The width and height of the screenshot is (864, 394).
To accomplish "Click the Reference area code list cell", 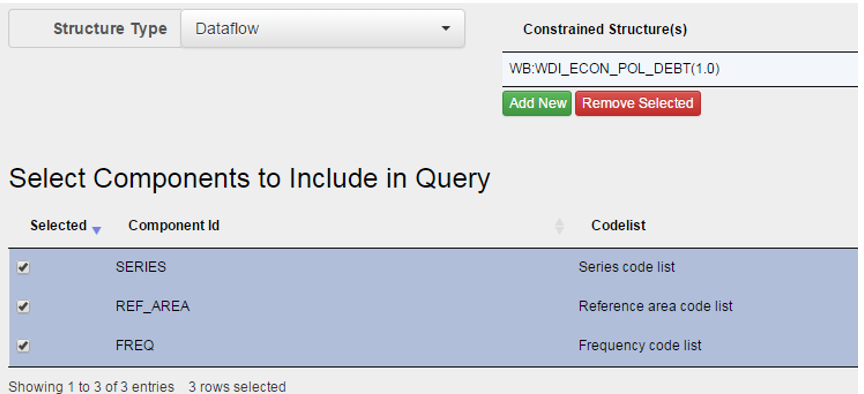I will [656, 306].
